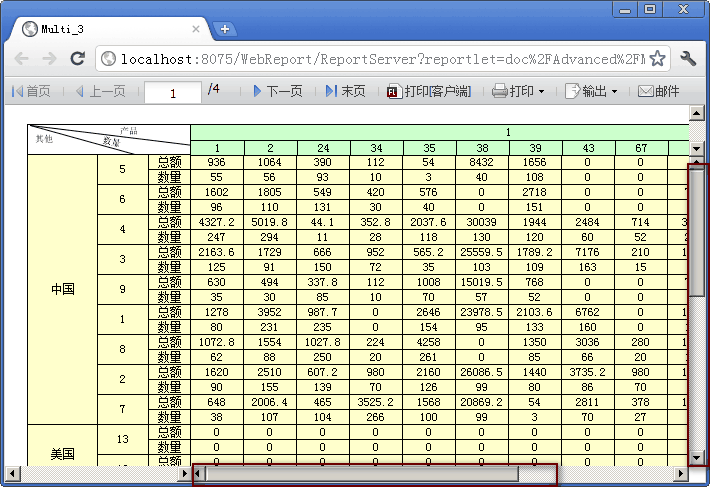Click 打印[客户端] client print button
This screenshot has width=710, height=487.
point(429,91)
